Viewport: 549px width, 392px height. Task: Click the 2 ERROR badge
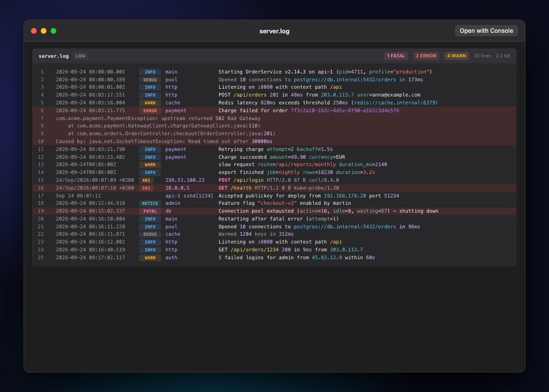pos(426,56)
